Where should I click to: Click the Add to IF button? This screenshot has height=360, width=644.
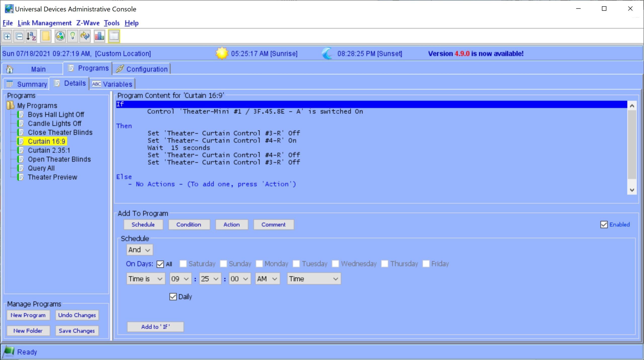[x=156, y=326]
